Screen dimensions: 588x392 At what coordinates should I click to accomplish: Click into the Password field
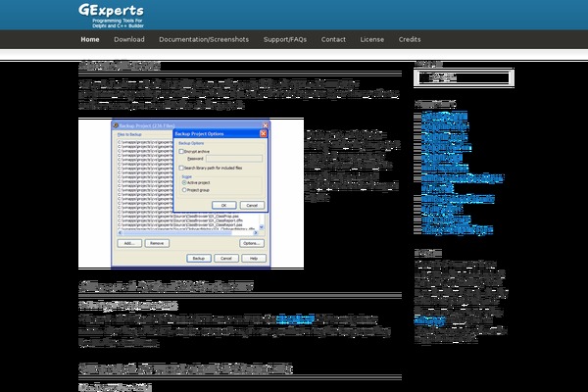coord(234,159)
